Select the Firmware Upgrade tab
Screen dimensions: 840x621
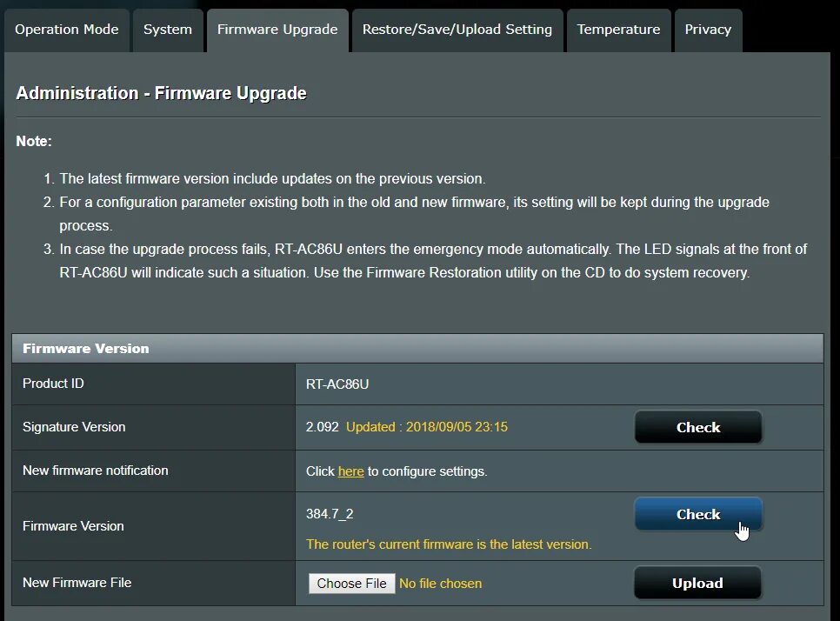pyautogui.click(x=277, y=29)
